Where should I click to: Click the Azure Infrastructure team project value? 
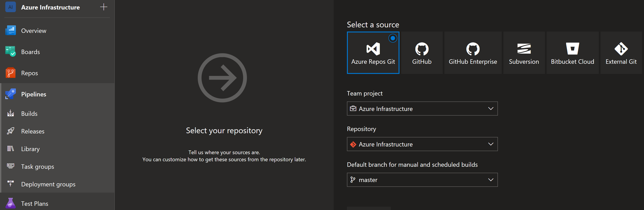coord(386,109)
